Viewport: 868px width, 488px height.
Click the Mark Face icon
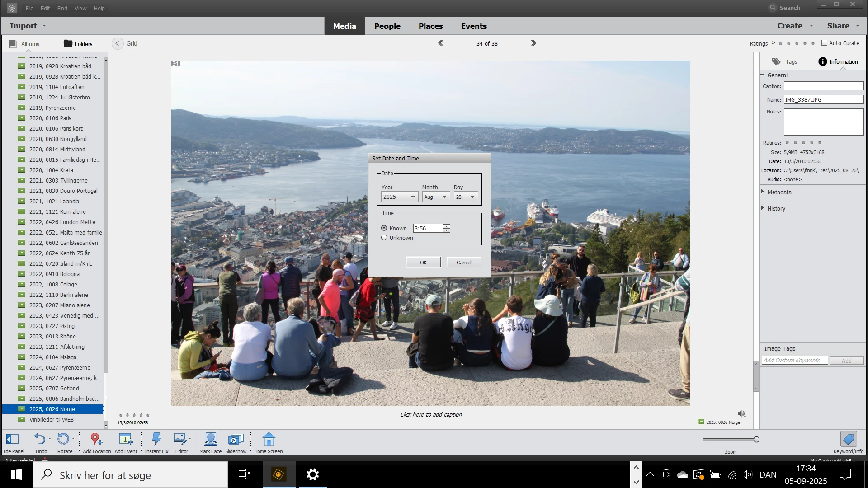coord(211,439)
